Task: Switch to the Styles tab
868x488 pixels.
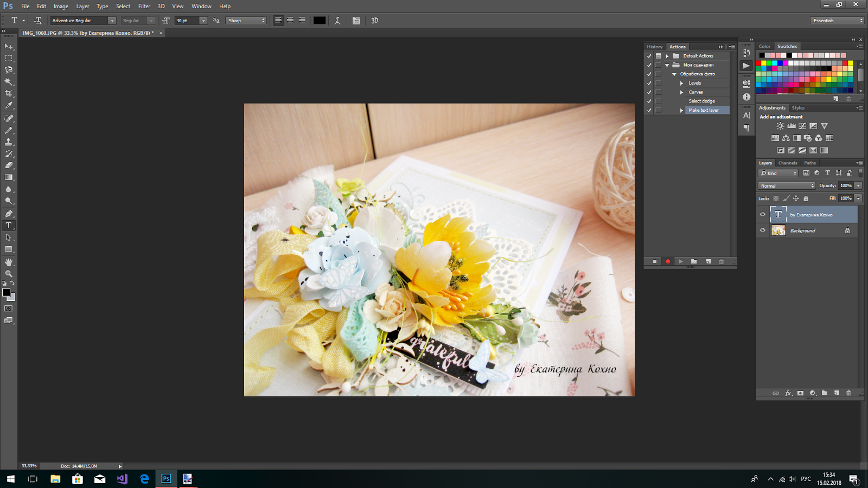Action: (798, 108)
